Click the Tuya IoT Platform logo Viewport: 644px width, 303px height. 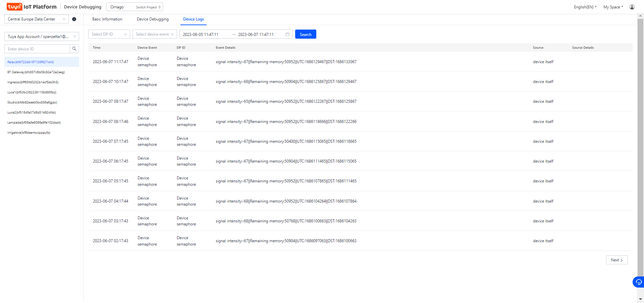32,6
